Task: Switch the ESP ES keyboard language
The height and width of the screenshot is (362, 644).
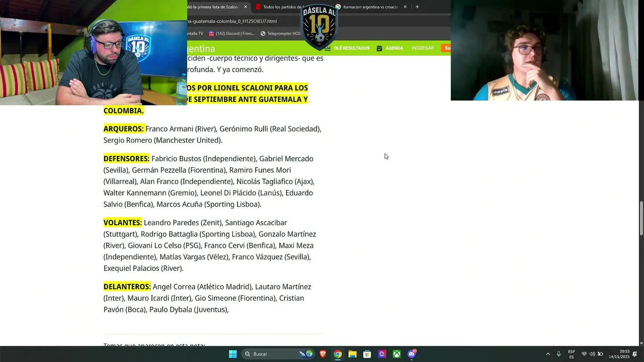Action: point(572,354)
